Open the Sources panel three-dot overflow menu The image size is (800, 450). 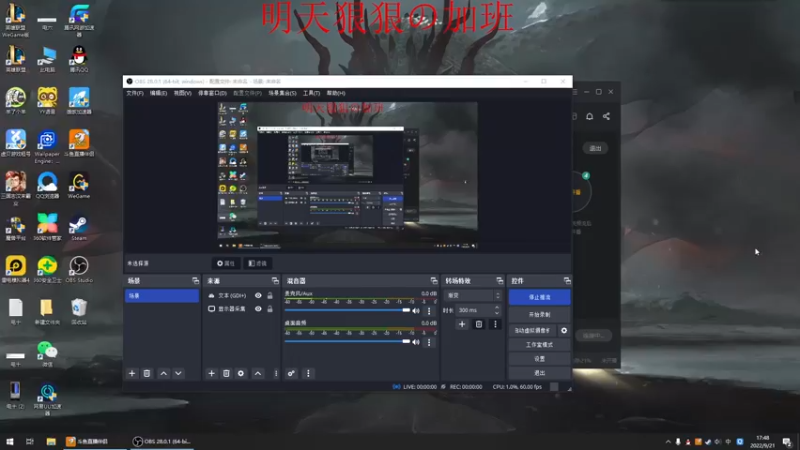276,373
